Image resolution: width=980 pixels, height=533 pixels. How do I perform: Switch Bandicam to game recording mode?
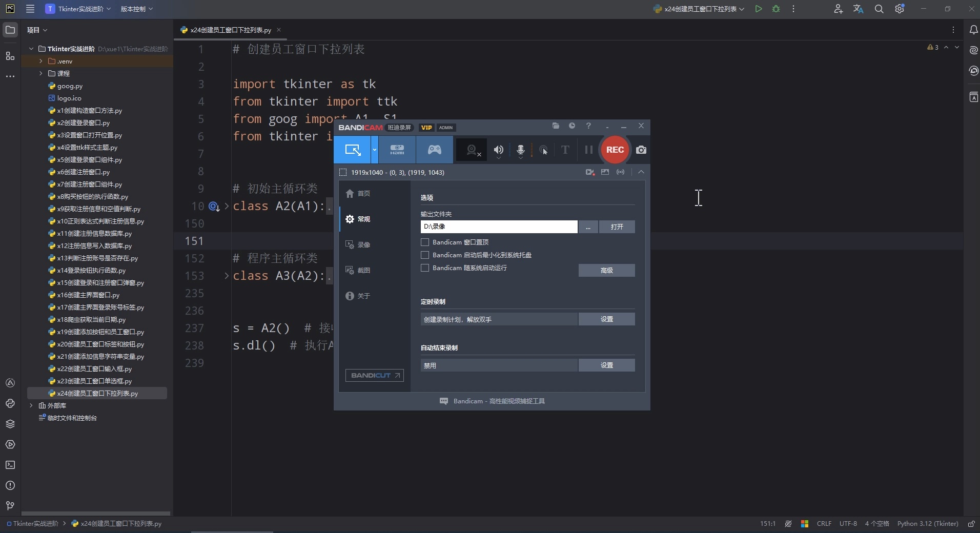pos(435,150)
